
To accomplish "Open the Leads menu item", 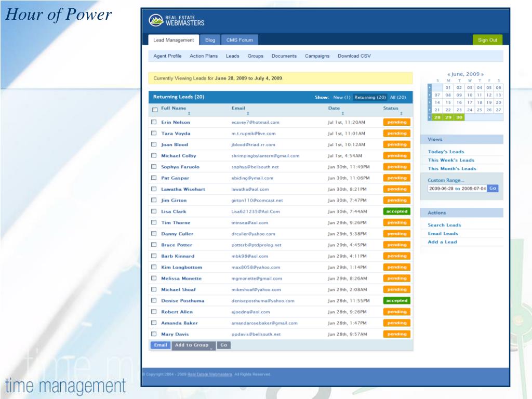I will pyautogui.click(x=232, y=56).
